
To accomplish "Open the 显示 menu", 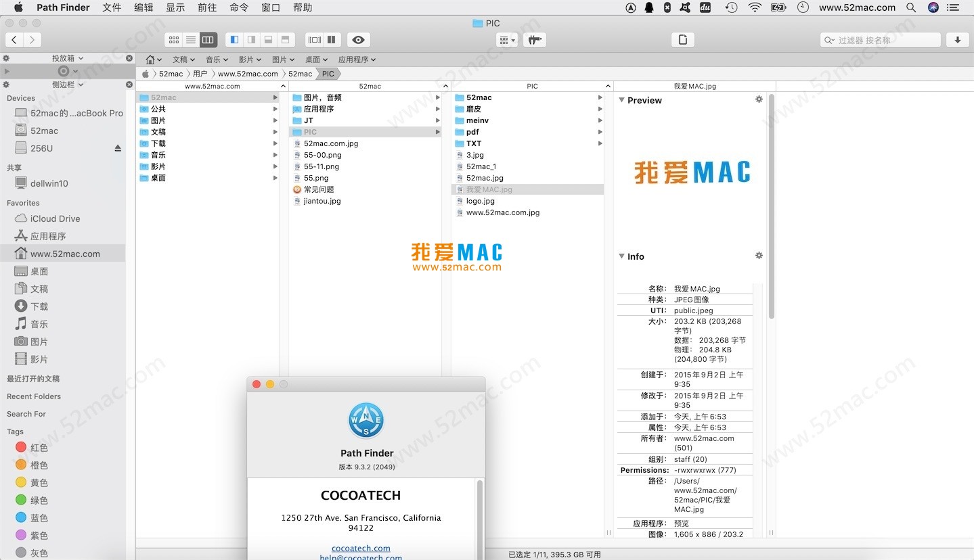I will 175,7.
